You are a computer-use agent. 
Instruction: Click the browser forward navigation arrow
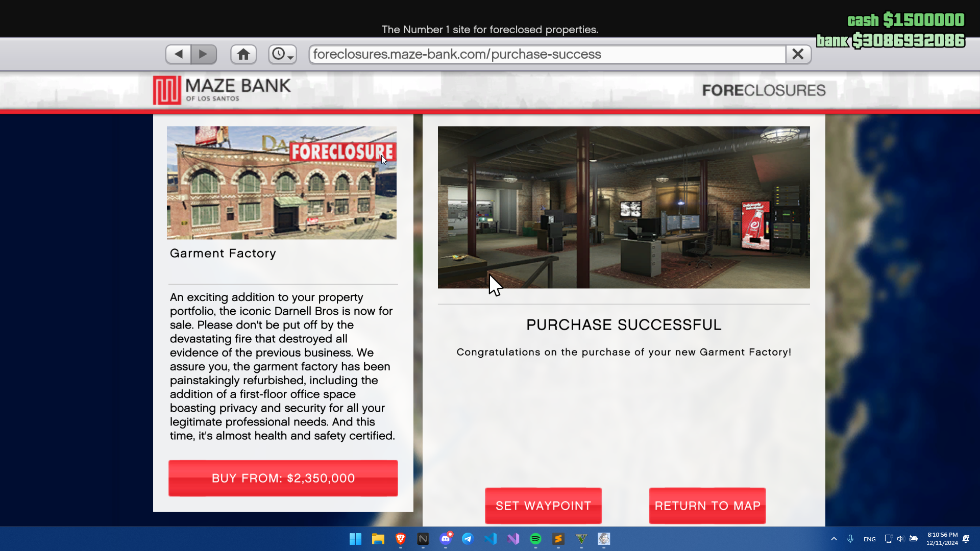tap(204, 54)
